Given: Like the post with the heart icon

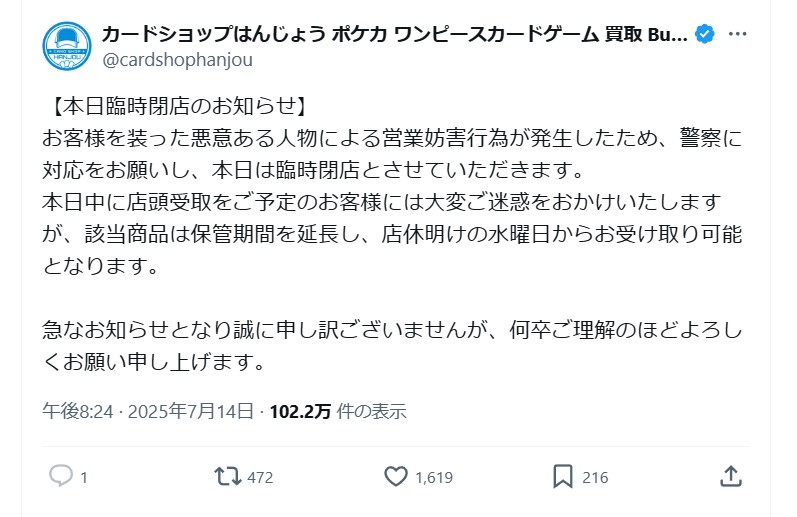Looking at the screenshot, I should (x=397, y=476).
